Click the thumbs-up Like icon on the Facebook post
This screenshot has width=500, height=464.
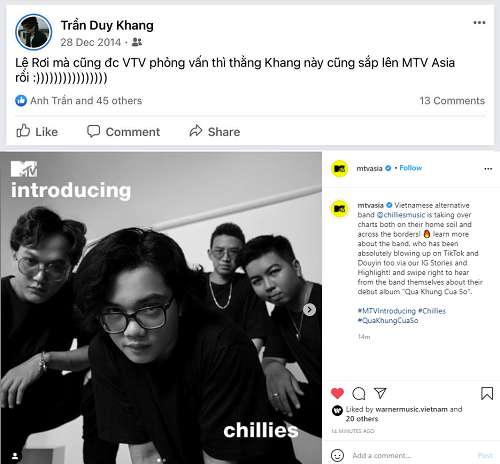pyautogui.click(x=23, y=131)
